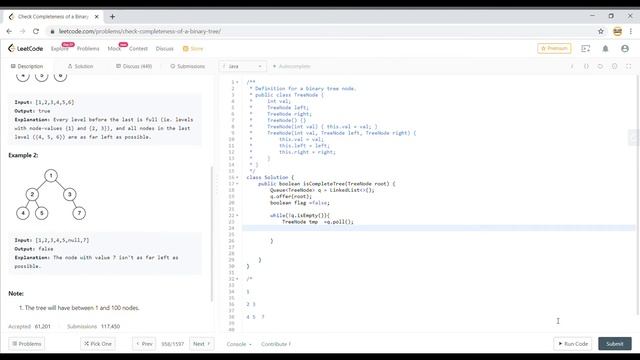Screen dimensions: 640x360
Task: Click the 958/1597 problem counter
Action: coord(173,344)
